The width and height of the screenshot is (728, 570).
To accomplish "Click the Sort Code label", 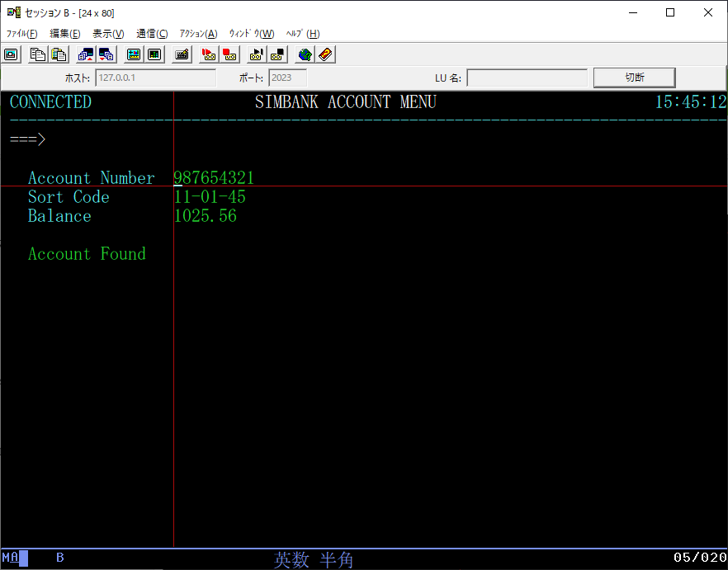I will tap(69, 197).
